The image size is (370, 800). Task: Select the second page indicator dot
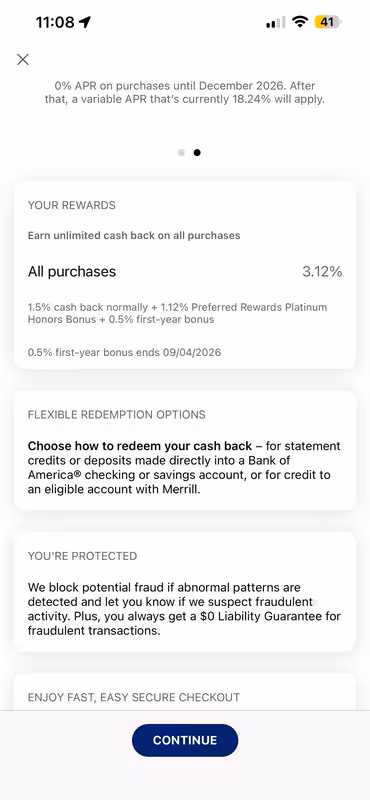click(x=197, y=153)
